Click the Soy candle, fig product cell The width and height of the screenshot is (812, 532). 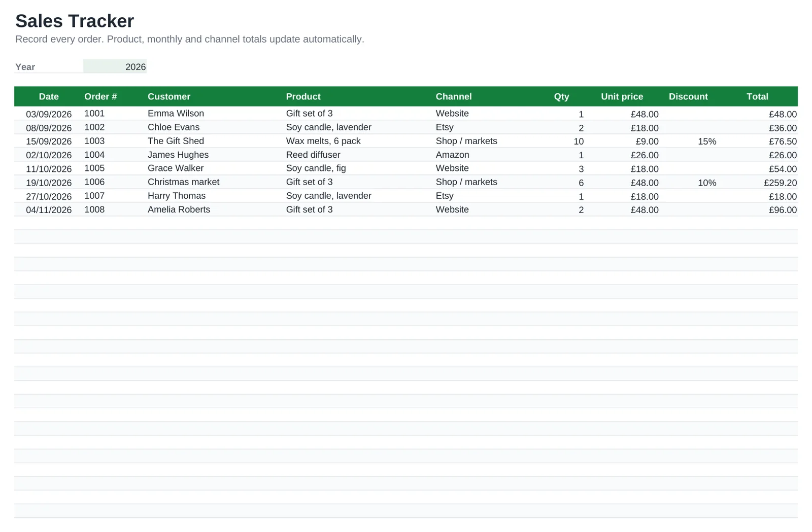pyautogui.click(x=316, y=168)
